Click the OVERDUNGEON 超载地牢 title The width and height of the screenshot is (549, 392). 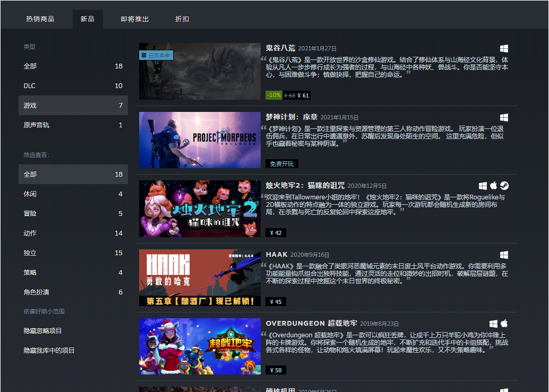tap(312, 323)
